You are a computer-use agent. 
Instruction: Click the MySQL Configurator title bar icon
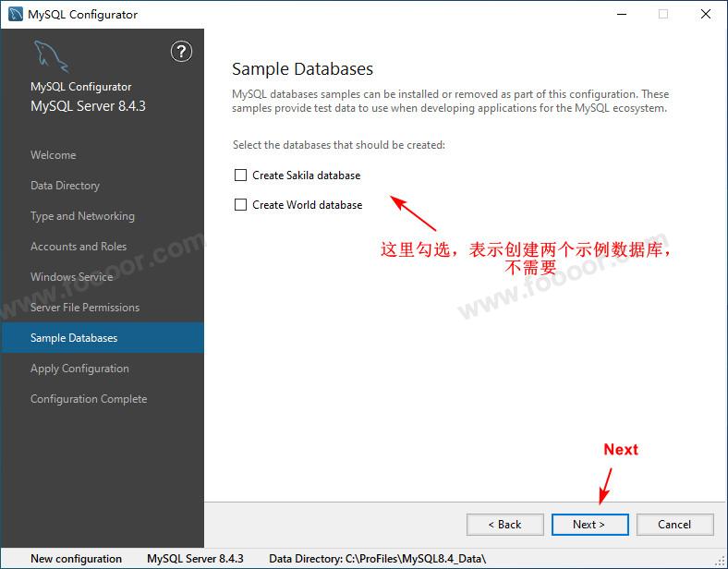[x=16, y=14]
